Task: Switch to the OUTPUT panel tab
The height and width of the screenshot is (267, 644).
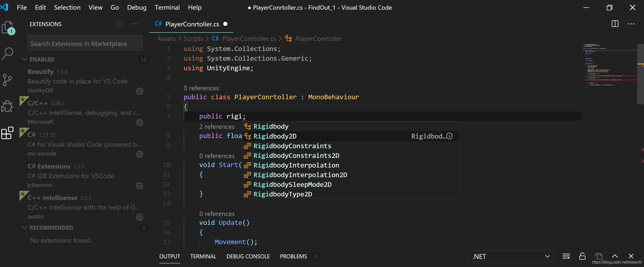Action: (169, 256)
